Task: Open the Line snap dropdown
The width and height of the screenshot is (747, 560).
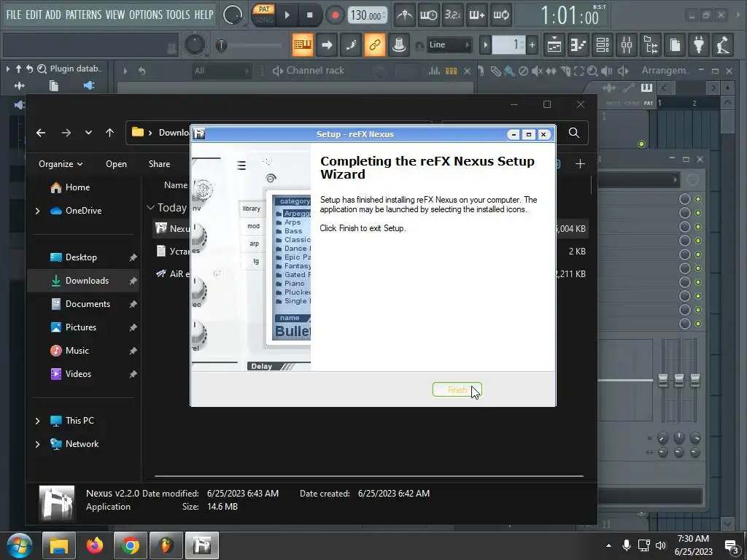Action: [x=449, y=44]
